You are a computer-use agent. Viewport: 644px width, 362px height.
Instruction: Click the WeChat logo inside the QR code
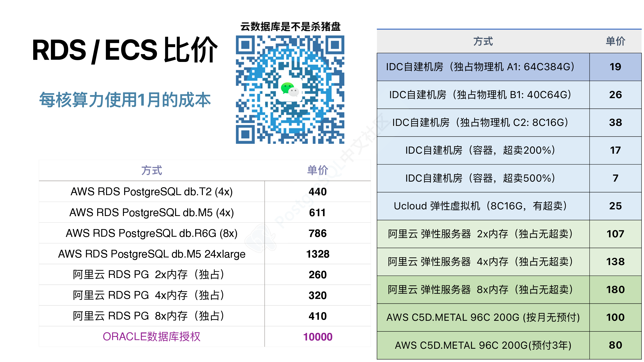pyautogui.click(x=290, y=89)
